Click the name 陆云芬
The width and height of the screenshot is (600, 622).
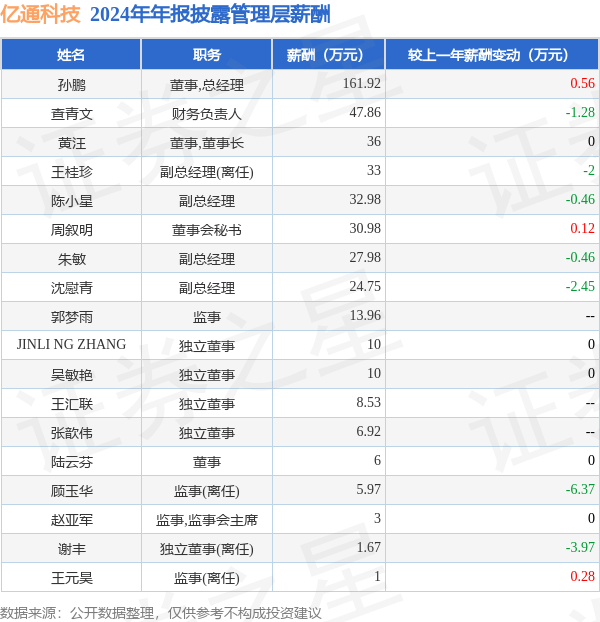point(71,462)
